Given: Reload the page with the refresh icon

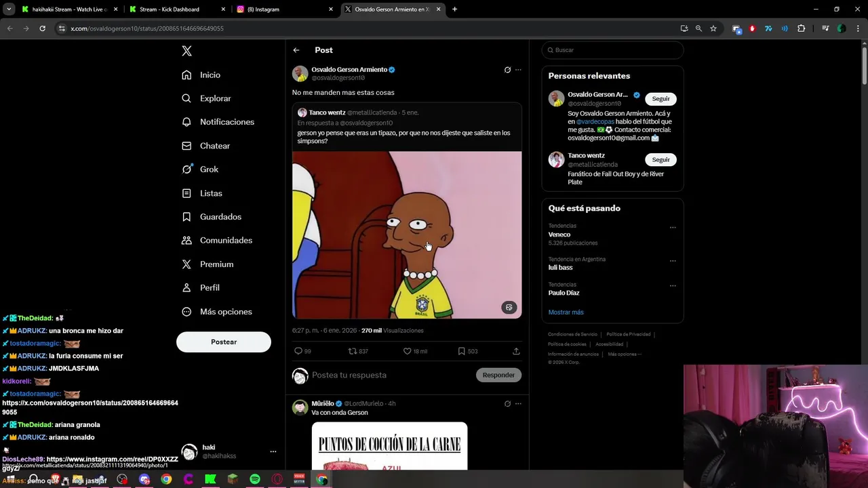Looking at the screenshot, I should point(42,28).
